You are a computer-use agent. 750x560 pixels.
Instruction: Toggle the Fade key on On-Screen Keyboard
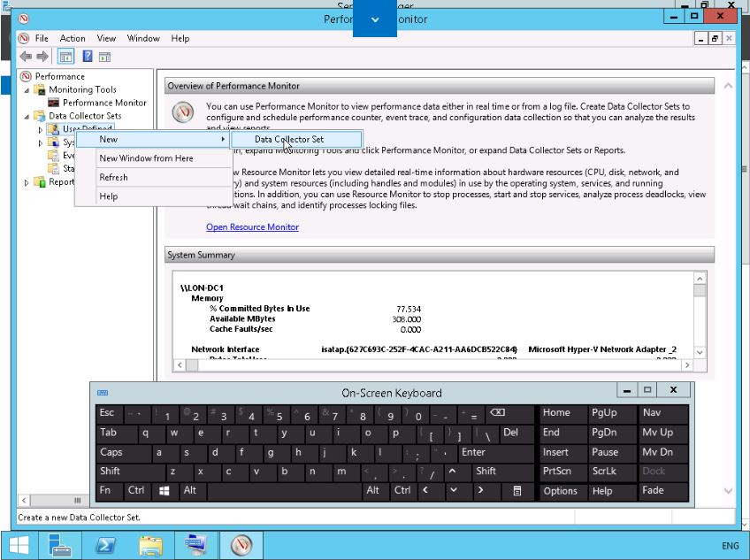(663, 491)
